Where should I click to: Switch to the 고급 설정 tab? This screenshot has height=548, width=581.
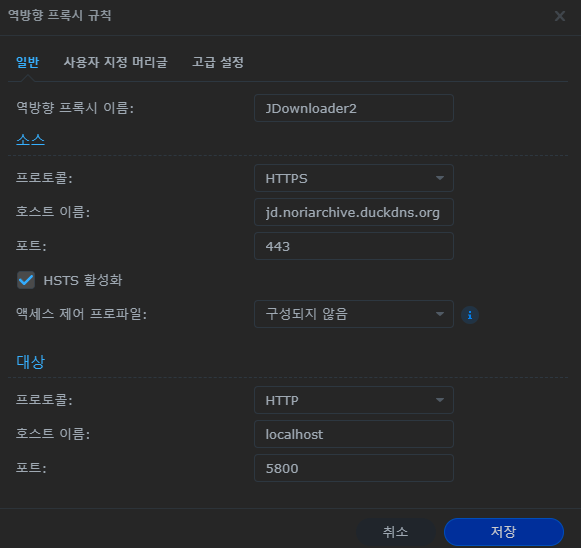click(218, 62)
